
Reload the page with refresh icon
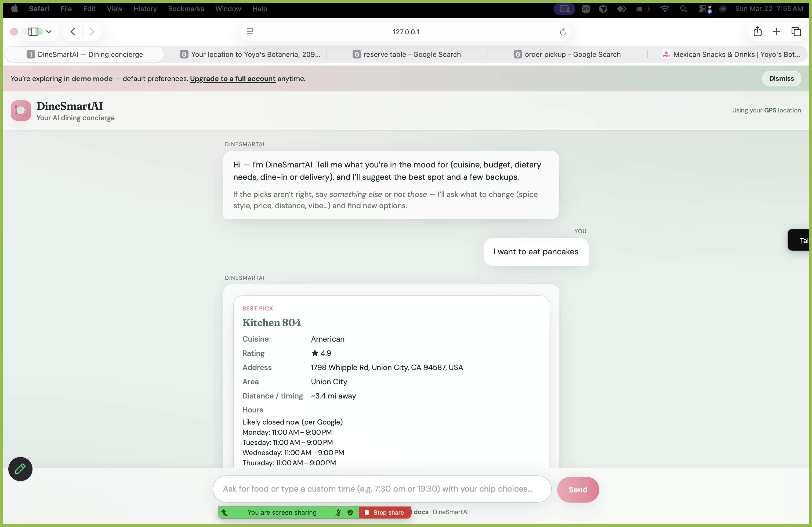tap(563, 32)
